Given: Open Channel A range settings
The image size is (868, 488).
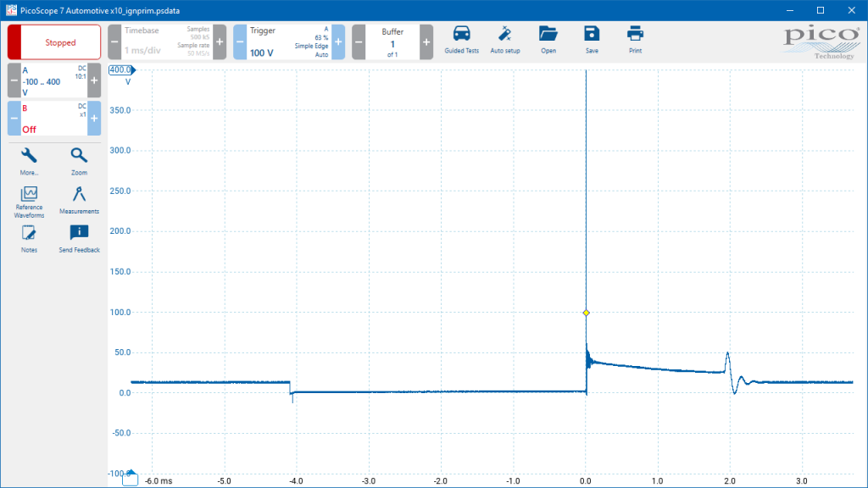Looking at the screenshot, I should 54,80.
